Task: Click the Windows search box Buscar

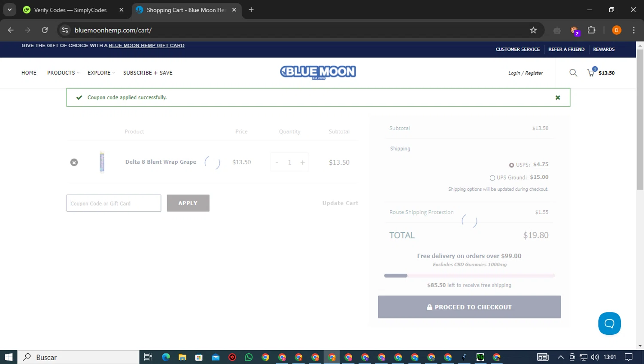Action: [79, 357]
